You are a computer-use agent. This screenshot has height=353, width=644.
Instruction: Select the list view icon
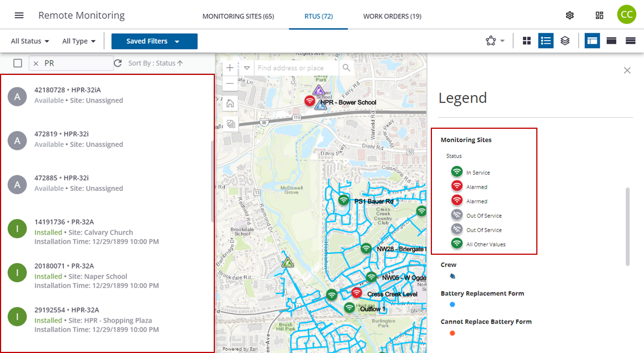coord(546,41)
